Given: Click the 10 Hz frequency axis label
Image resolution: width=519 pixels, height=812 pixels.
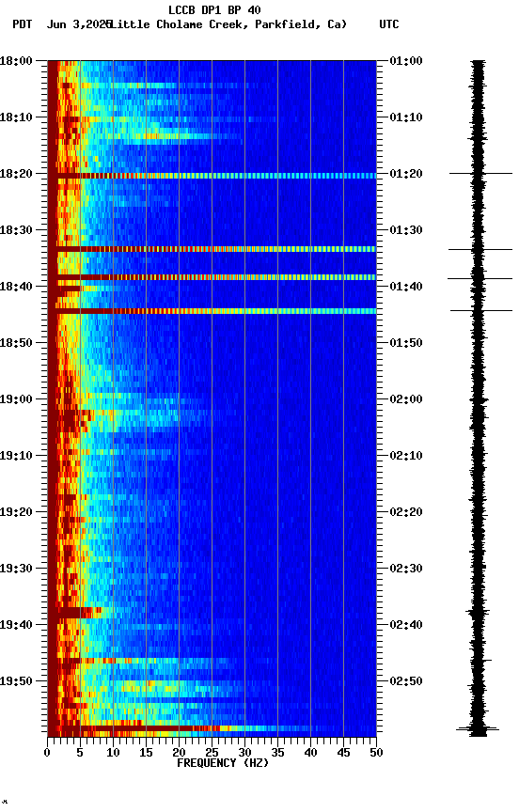Looking at the screenshot, I should [x=113, y=753].
